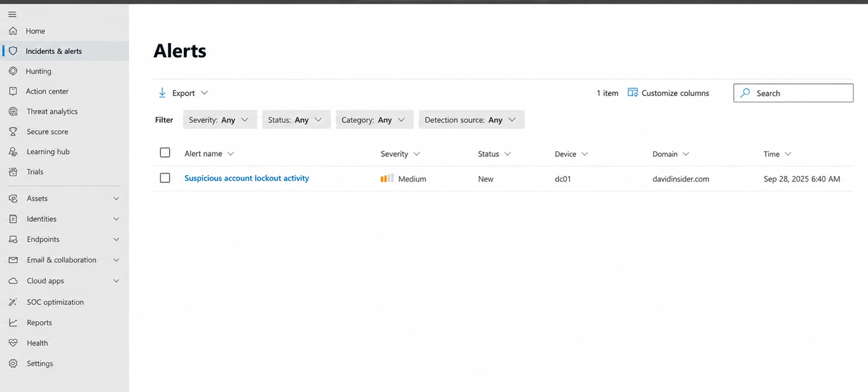Image resolution: width=868 pixels, height=392 pixels.
Task: Open the Severity: Any filter dropdown
Action: pyautogui.click(x=220, y=119)
